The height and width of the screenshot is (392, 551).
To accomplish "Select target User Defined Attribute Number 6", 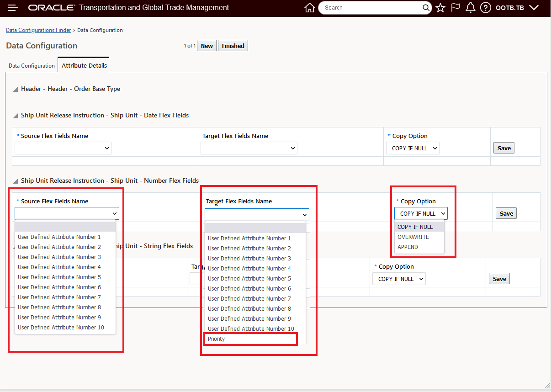I will 255,289.
